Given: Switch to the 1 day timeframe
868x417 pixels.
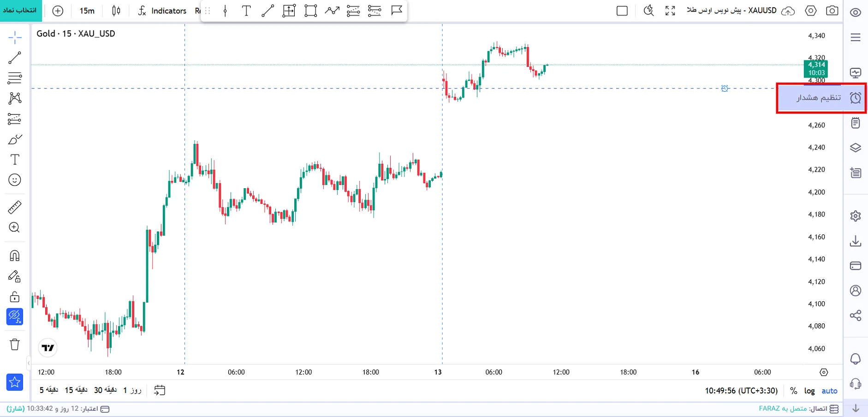Looking at the screenshot, I should (132, 390).
